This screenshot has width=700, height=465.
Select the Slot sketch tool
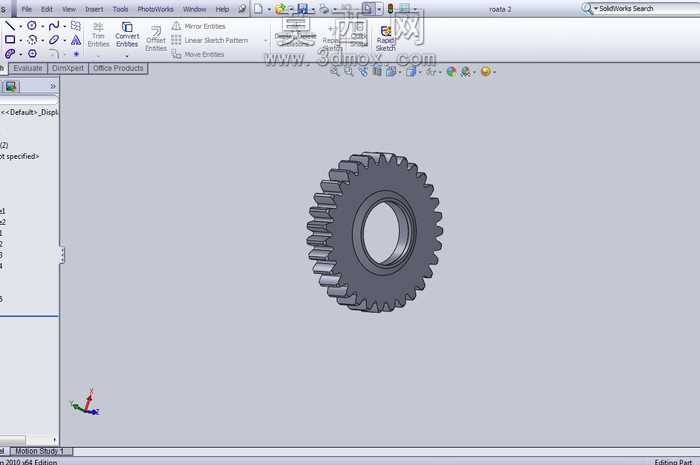coord(10,54)
